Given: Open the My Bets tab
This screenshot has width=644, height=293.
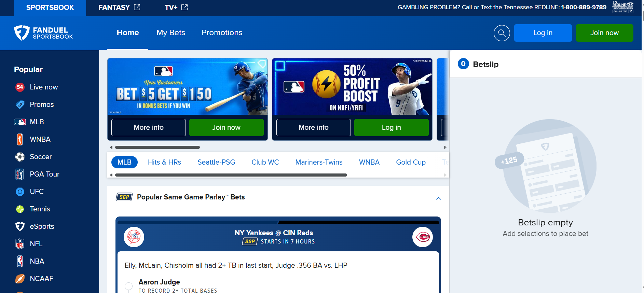Looking at the screenshot, I should pyautogui.click(x=171, y=33).
